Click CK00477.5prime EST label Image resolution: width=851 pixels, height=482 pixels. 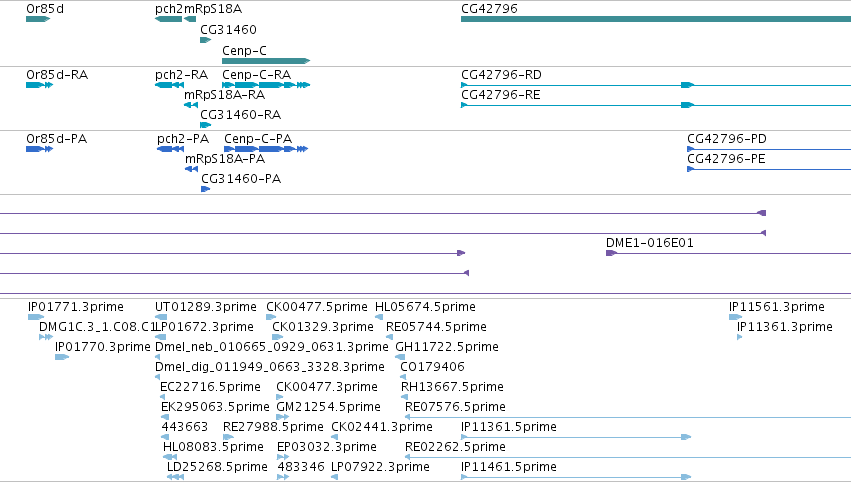pyautogui.click(x=316, y=307)
